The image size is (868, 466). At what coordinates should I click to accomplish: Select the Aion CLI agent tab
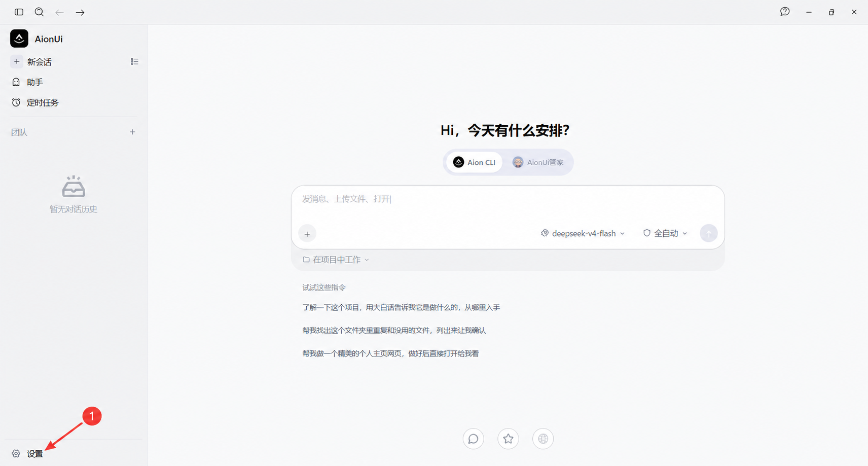pyautogui.click(x=474, y=162)
